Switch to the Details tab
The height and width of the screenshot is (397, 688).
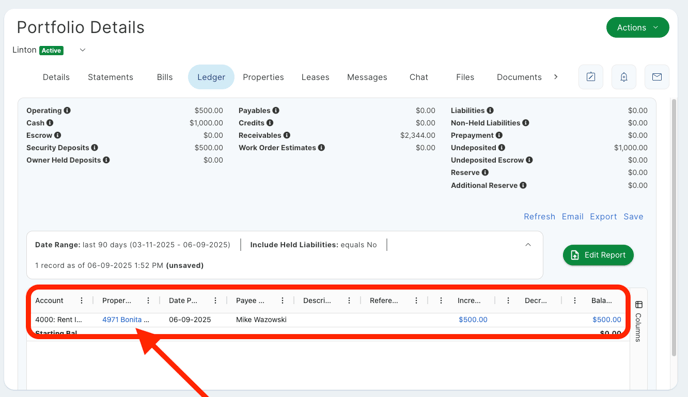point(56,77)
